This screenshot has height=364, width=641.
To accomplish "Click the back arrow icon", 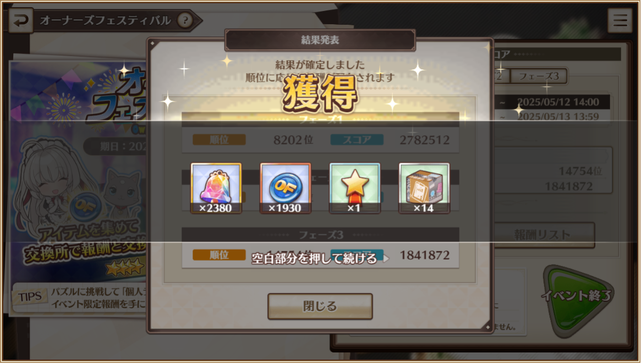I will point(20,20).
